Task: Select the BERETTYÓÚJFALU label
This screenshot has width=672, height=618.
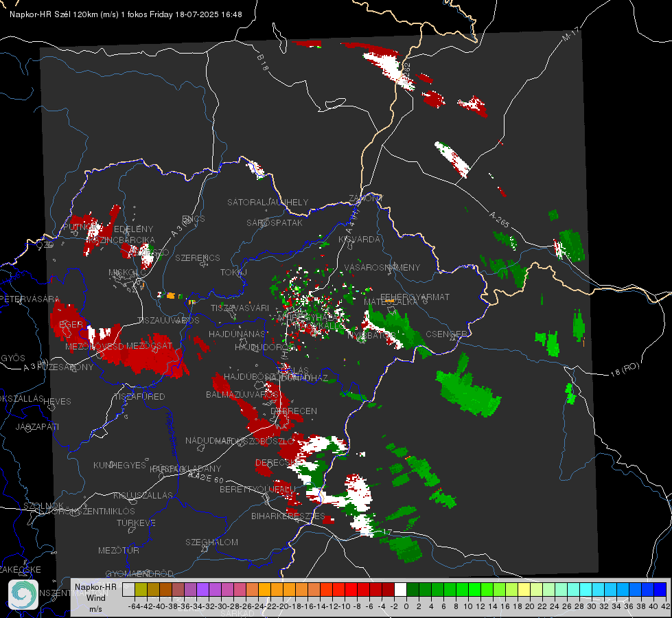Action: coord(257,489)
